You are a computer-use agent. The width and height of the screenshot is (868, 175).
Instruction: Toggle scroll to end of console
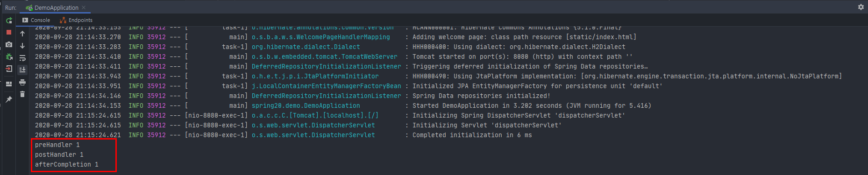tap(22, 70)
